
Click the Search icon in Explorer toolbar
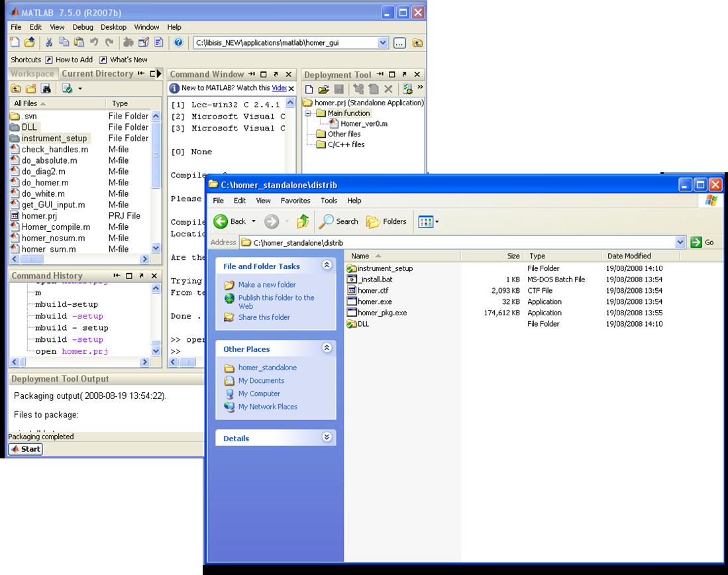(x=338, y=221)
